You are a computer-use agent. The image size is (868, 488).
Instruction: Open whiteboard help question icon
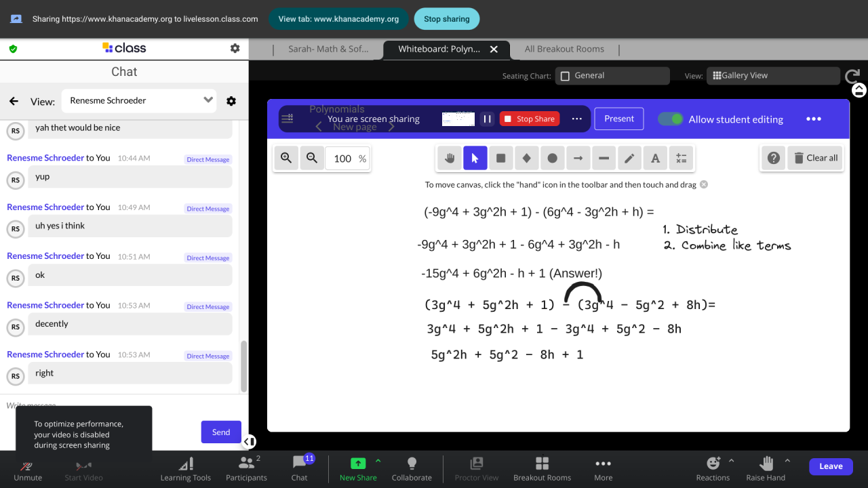tap(773, 158)
